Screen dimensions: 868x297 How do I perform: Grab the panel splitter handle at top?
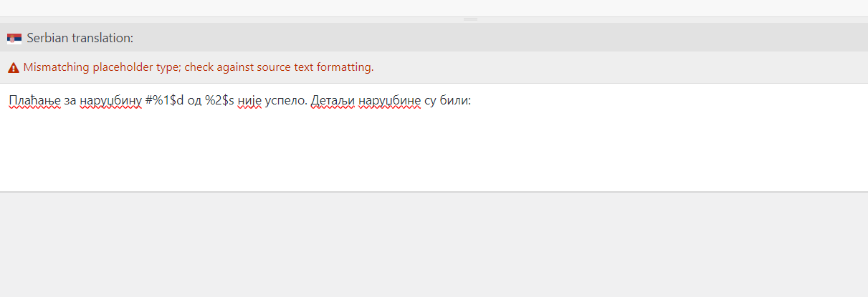[x=470, y=20]
